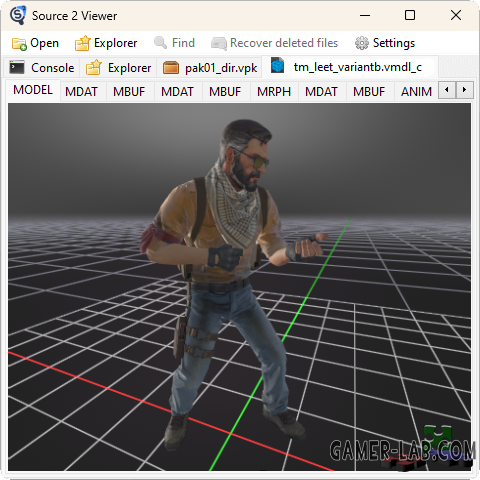The width and height of the screenshot is (480, 480).
Task: Switch to the Console tab
Action: tap(42, 68)
